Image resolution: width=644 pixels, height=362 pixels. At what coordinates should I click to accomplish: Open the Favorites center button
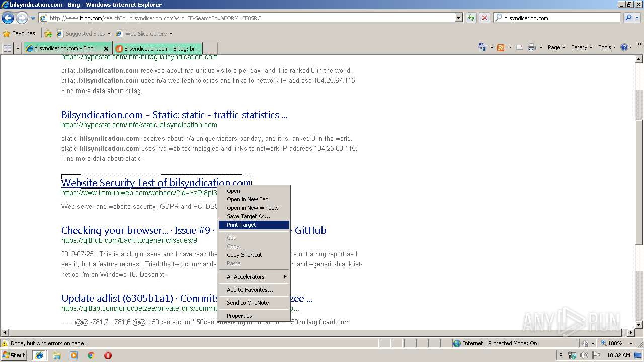(19, 33)
